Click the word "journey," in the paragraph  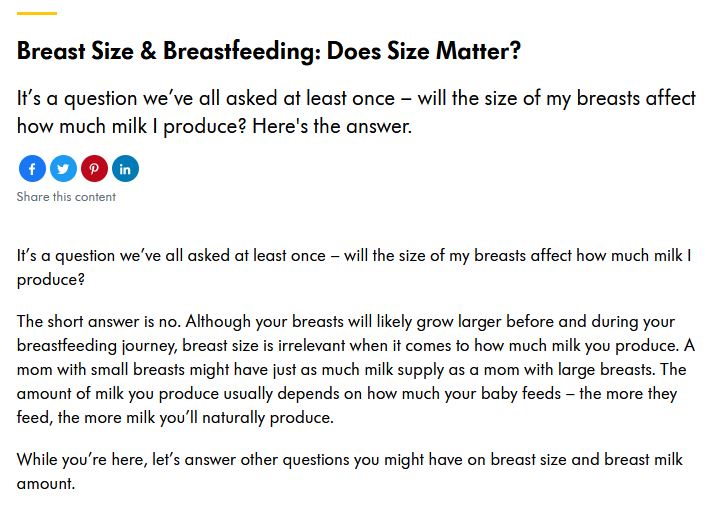(149, 346)
